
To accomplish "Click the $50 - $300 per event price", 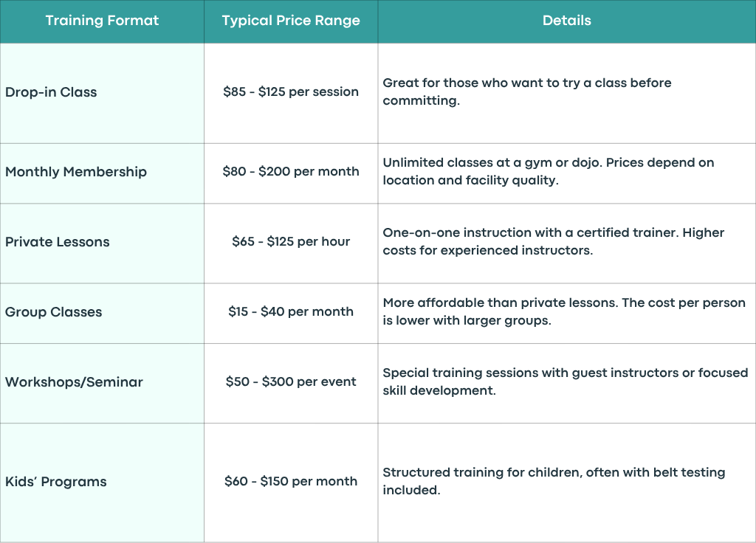I will tap(291, 381).
